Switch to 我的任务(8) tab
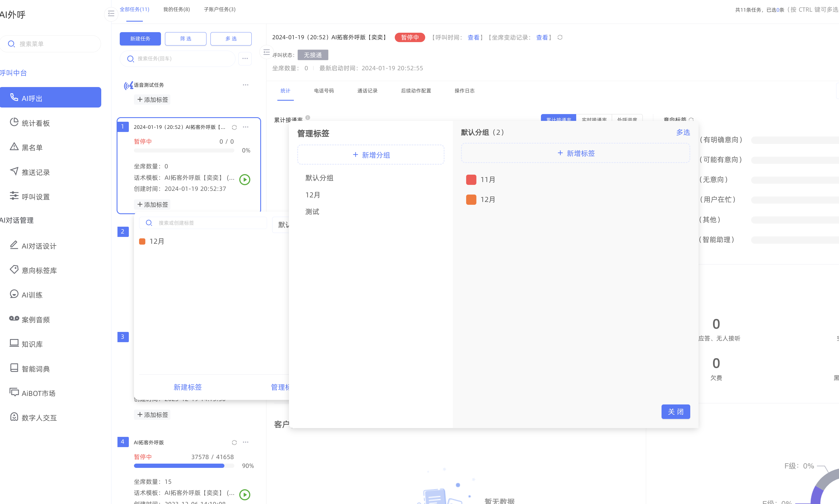The width and height of the screenshot is (839, 504). coord(177,9)
